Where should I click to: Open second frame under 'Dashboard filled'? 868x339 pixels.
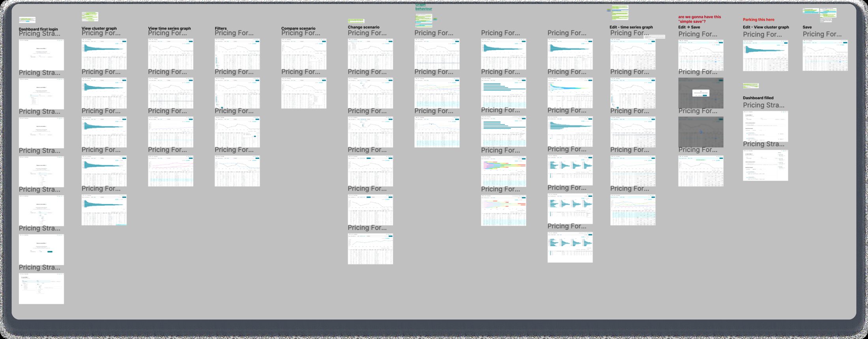coord(765,165)
